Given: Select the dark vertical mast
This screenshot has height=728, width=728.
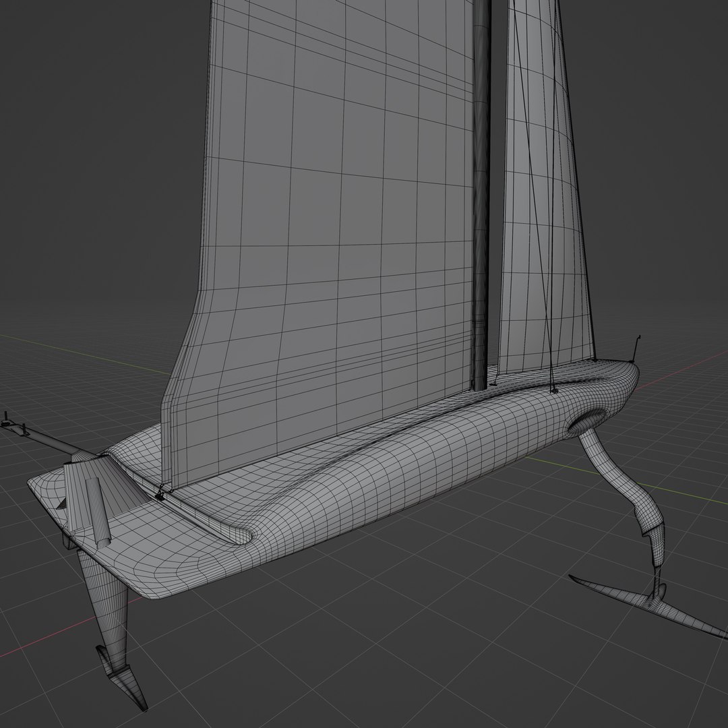Looking at the screenshot, I should (482, 195).
